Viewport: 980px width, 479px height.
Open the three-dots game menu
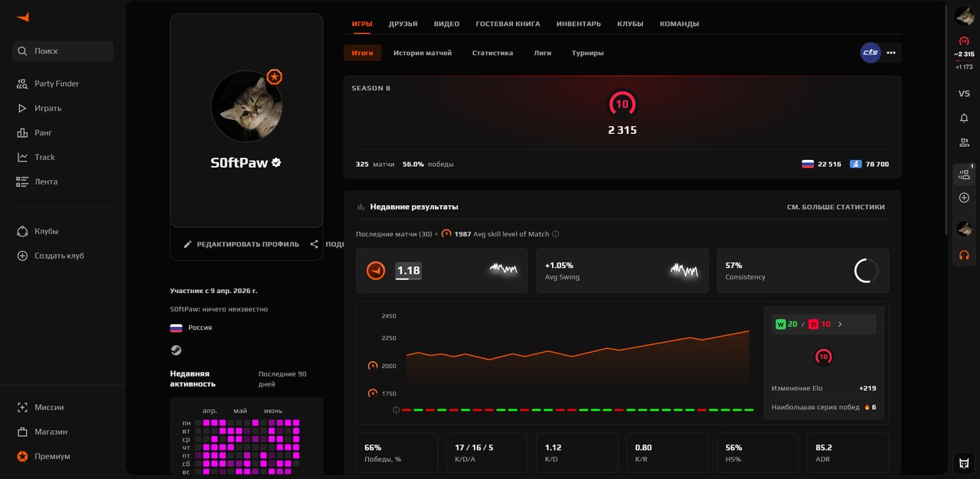(890, 53)
